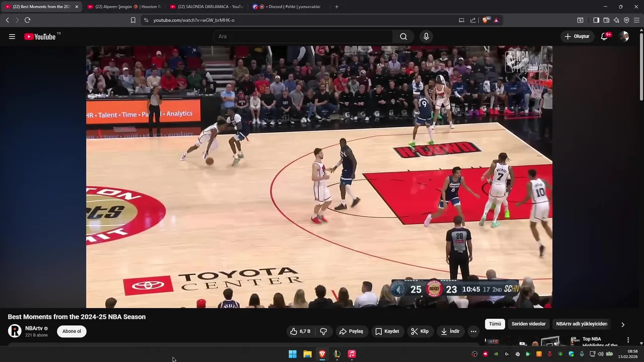Open the YouTube hamburger guide menu
The image size is (644, 362).
(12, 36)
